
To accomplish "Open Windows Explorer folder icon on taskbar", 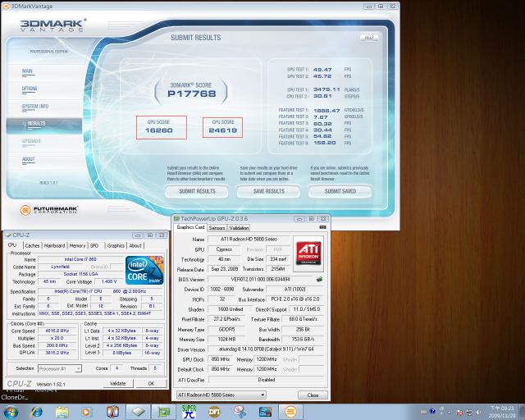I will (62, 412).
